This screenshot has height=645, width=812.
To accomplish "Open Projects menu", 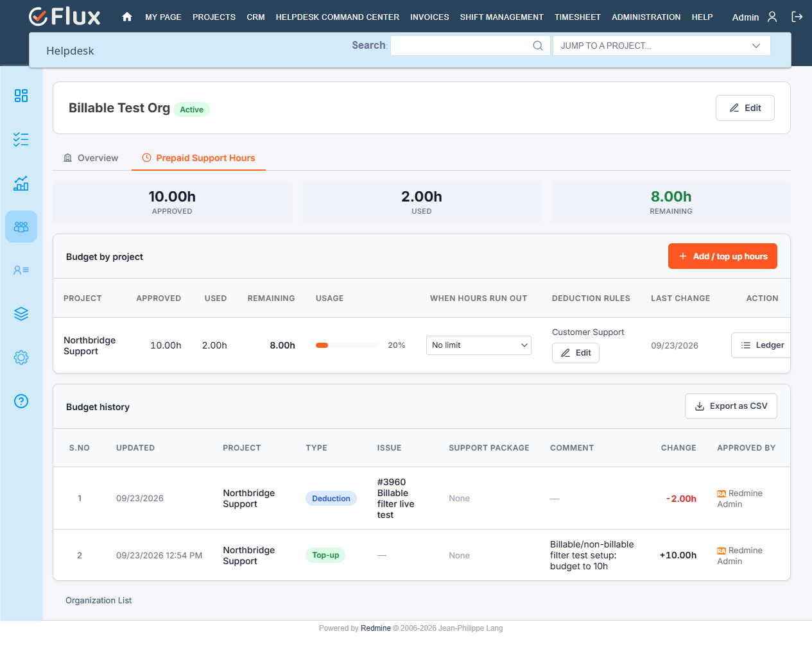I will (214, 17).
